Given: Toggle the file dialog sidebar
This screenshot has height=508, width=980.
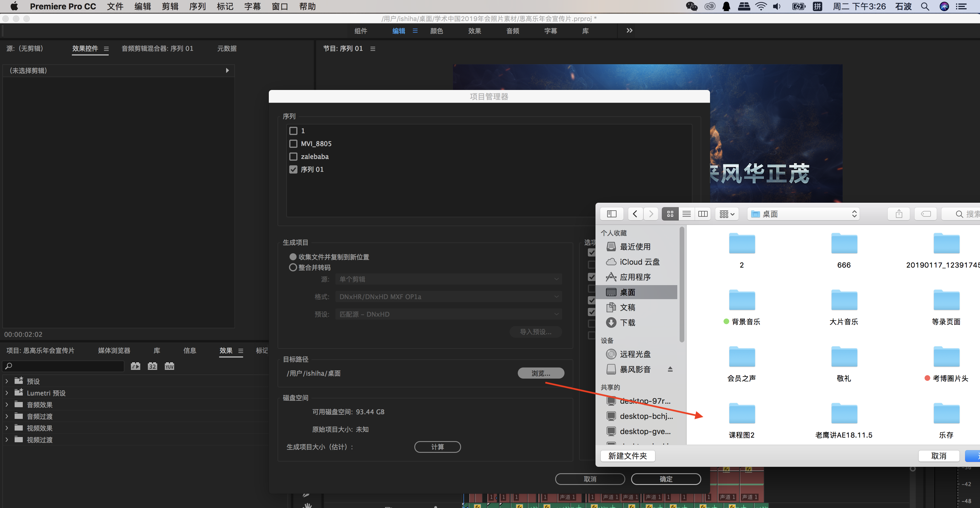Looking at the screenshot, I should [x=611, y=214].
